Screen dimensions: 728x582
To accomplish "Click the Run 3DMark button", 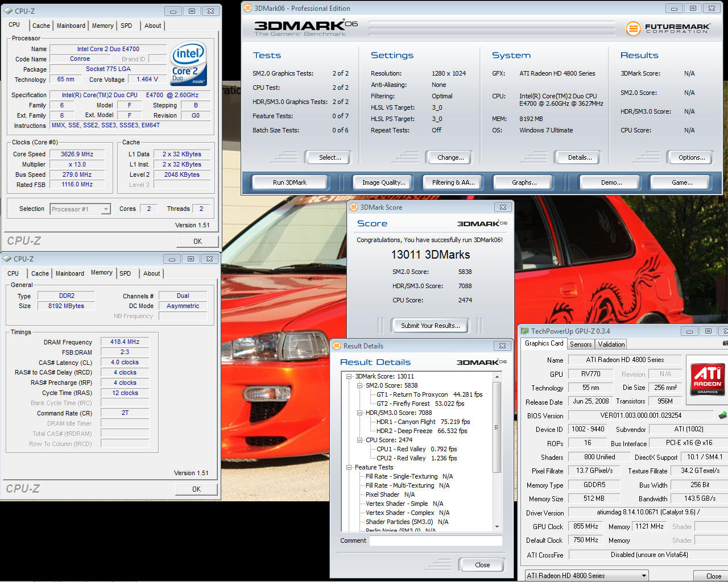I will pos(289,182).
